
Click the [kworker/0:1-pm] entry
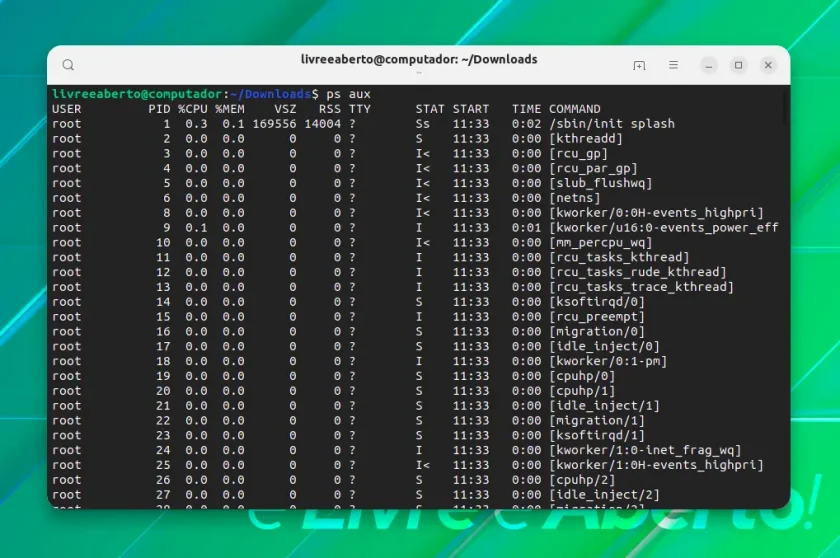coord(608,361)
